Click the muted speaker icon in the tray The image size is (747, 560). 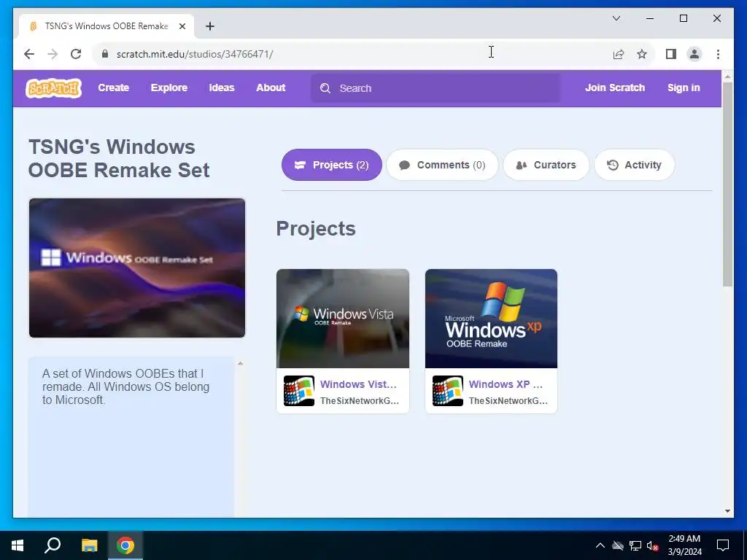(x=652, y=545)
